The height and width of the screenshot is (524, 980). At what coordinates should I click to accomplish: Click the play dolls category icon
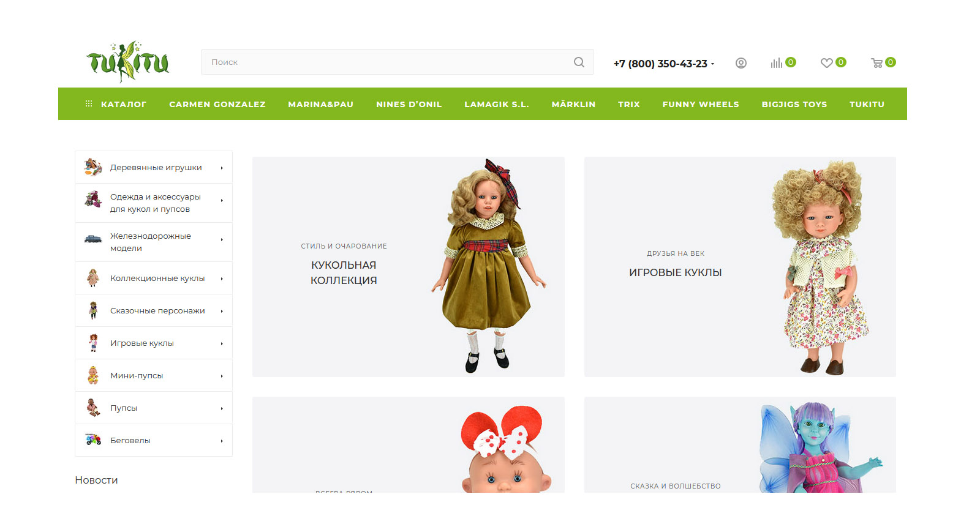pyautogui.click(x=93, y=343)
